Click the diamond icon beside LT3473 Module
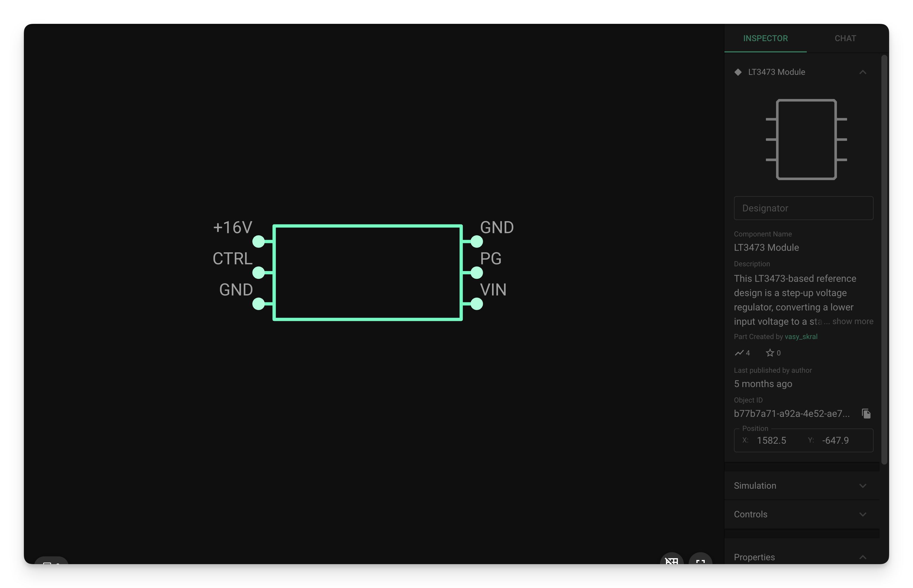The image size is (913, 588). pos(738,72)
